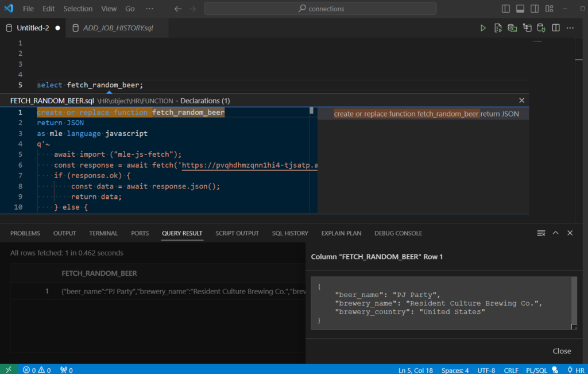This screenshot has width=588, height=374.
Task: Click the clear results icon in panel header
Action: click(x=541, y=233)
